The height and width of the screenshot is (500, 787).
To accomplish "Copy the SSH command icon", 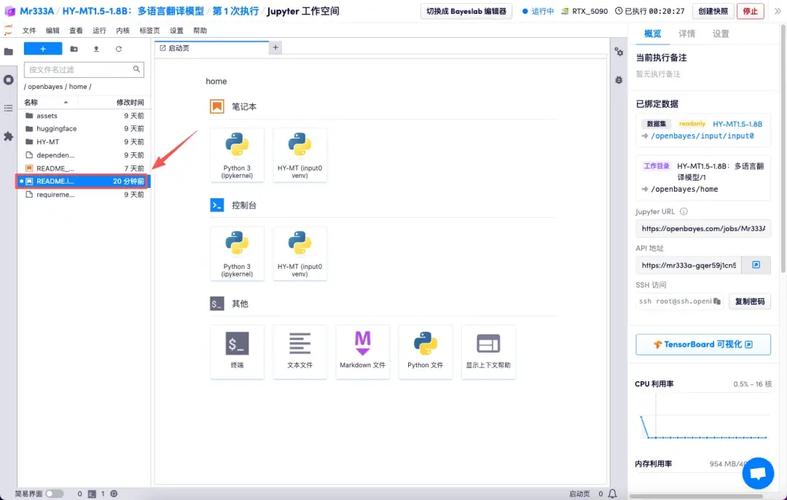I will 717,301.
